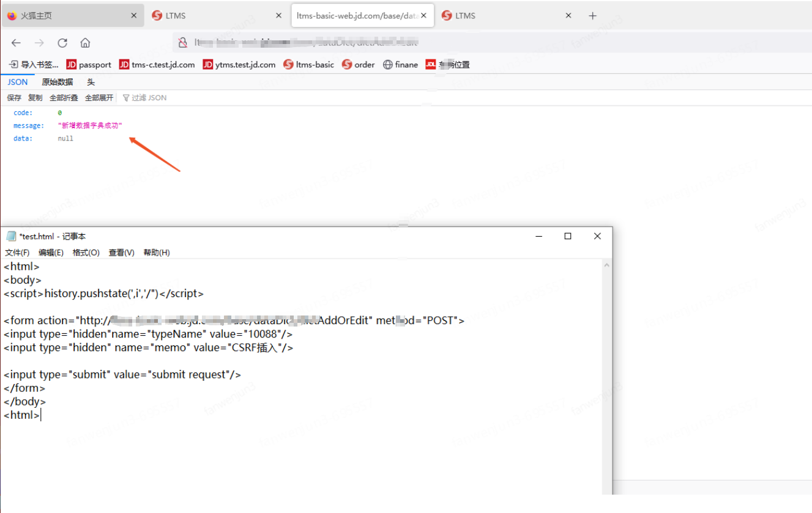The image size is (812, 513).
Task: Close the 火狐主页 tab
Action: pyautogui.click(x=134, y=16)
